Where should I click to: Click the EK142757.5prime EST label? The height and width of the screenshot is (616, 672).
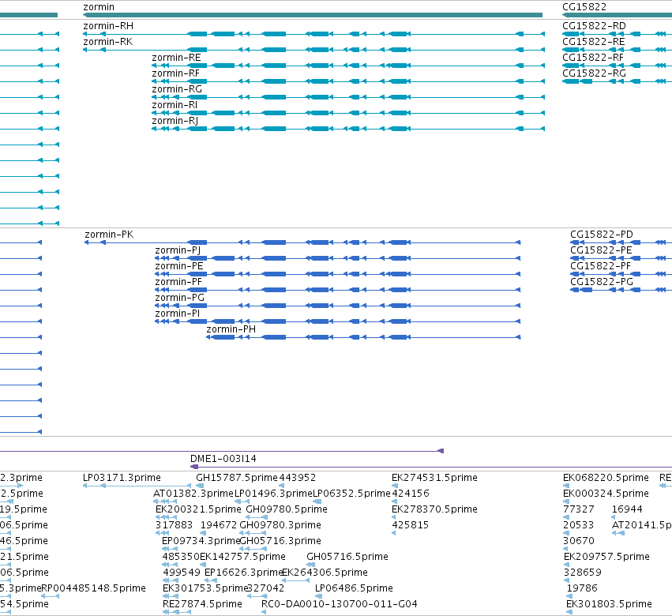pyautogui.click(x=242, y=557)
